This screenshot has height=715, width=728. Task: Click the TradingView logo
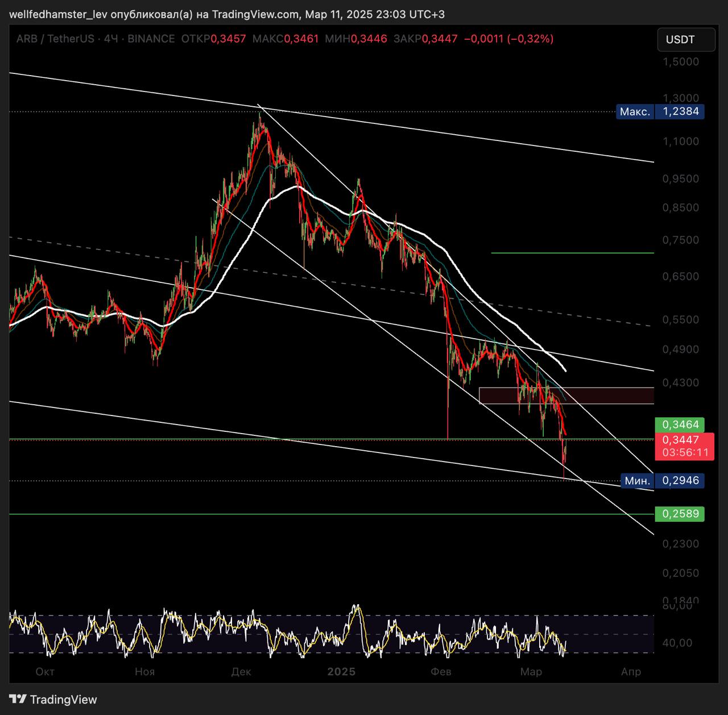click(53, 700)
